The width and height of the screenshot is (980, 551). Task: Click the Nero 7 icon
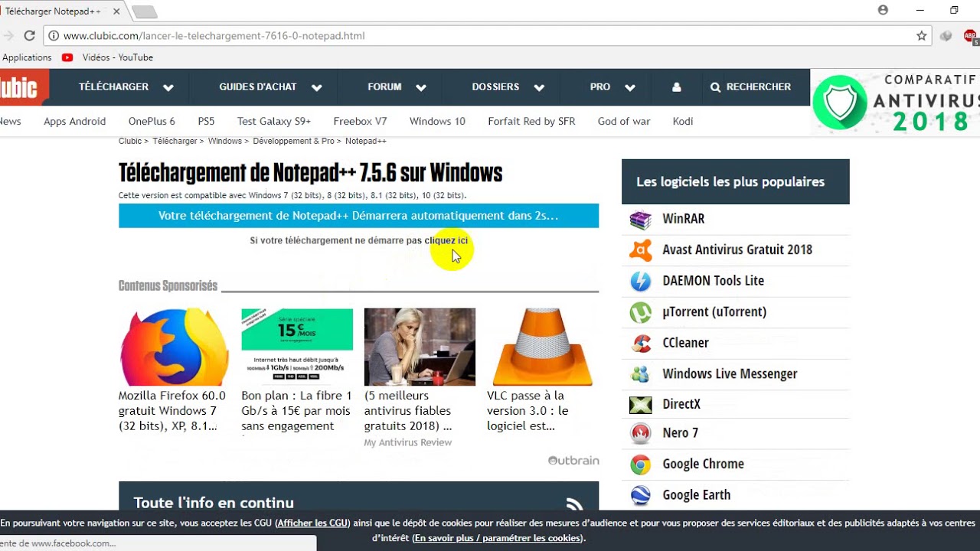(x=641, y=433)
